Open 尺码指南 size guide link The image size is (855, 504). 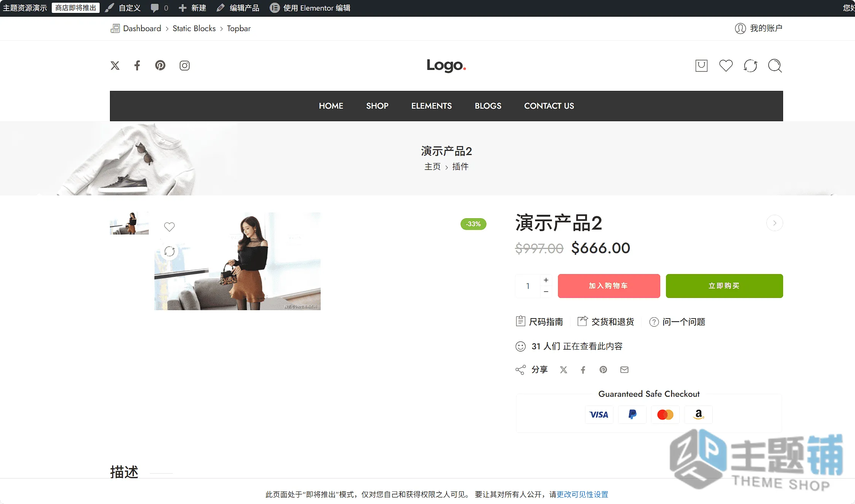tap(539, 322)
